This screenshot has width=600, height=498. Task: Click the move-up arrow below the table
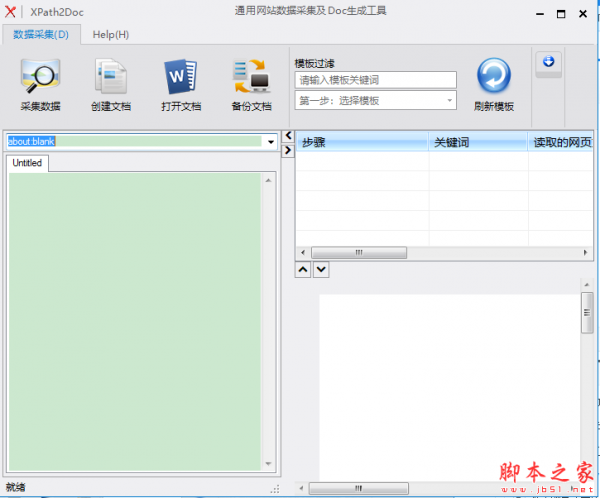click(303, 269)
